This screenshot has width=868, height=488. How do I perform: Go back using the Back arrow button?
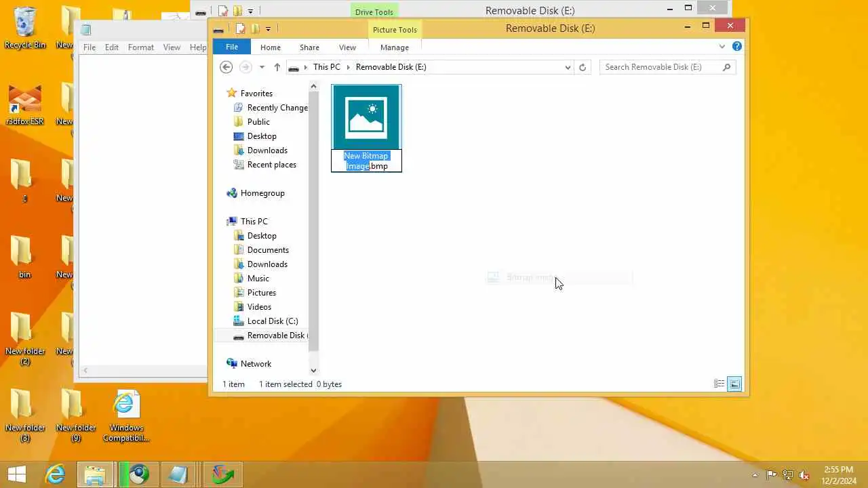(226, 67)
